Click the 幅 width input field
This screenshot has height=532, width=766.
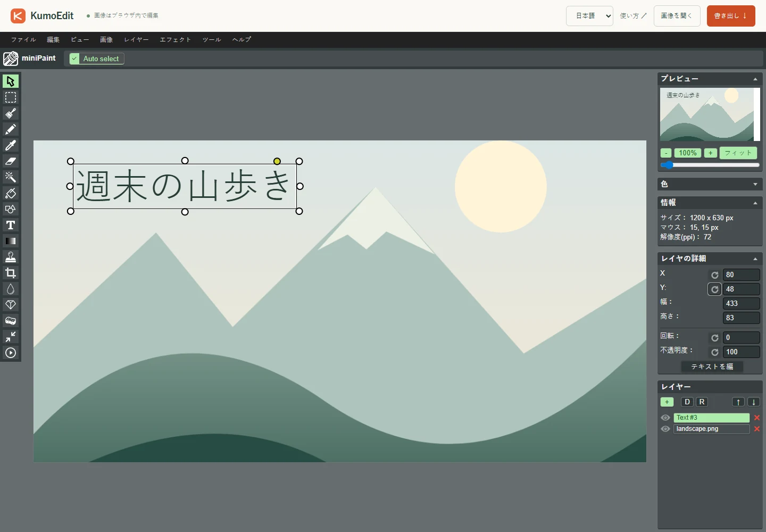tap(742, 304)
